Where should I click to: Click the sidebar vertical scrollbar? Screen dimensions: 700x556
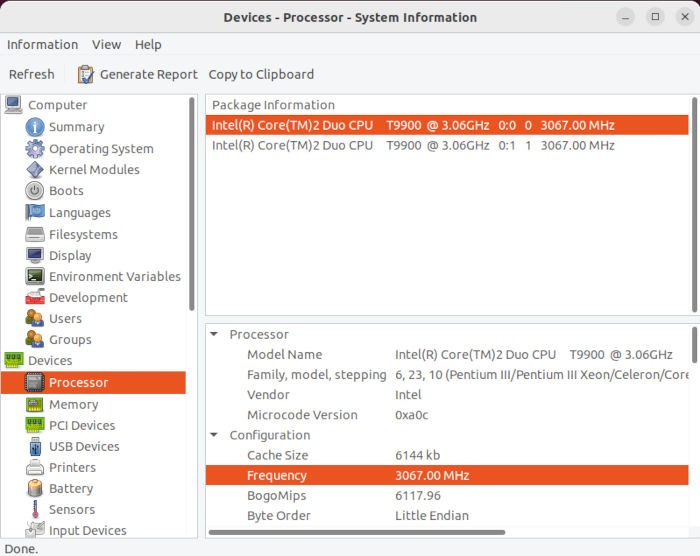192,204
